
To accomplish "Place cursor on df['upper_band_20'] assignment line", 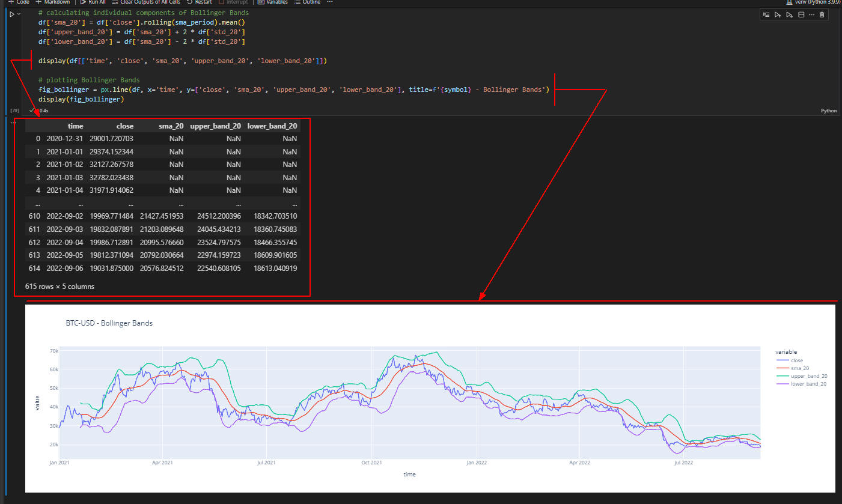I will pyautogui.click(x=142, y=32).
